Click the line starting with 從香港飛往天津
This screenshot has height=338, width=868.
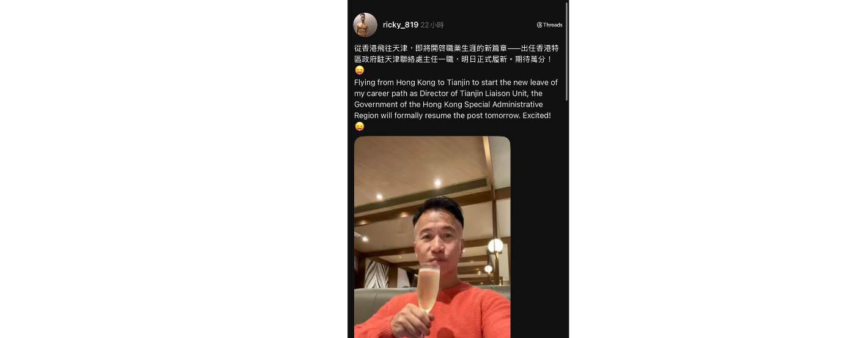456,48
